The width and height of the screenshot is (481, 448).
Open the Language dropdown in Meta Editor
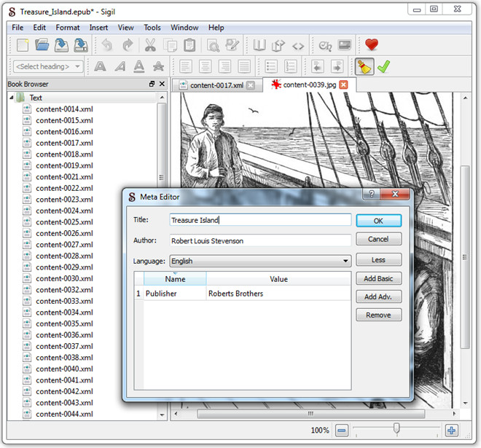[260, 261]
